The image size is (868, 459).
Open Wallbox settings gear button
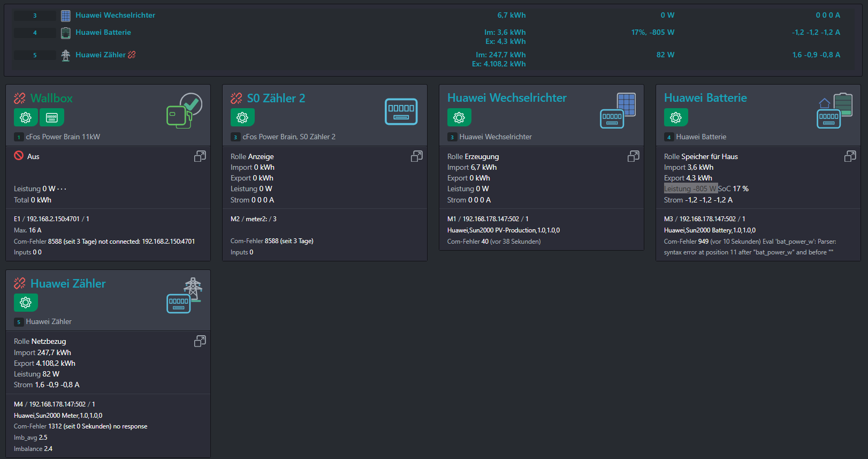point(26,117)
